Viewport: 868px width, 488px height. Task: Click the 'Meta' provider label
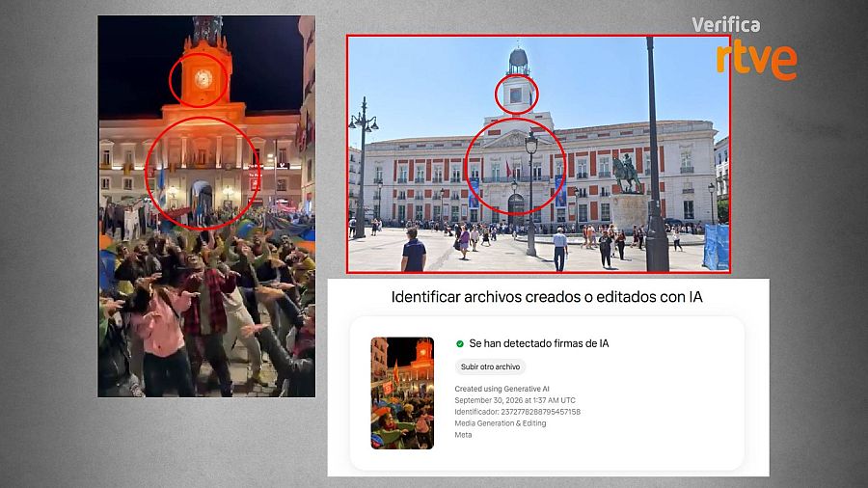click(x=463, y=435)
